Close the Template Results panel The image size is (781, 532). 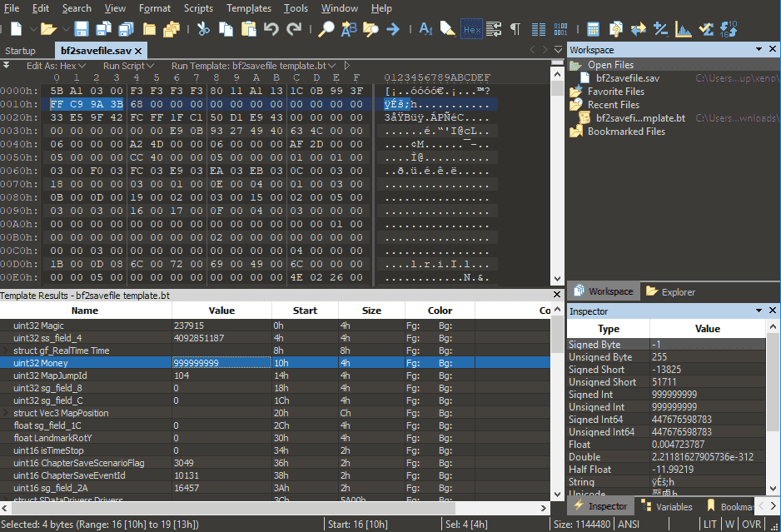click(x=557, y=295)
